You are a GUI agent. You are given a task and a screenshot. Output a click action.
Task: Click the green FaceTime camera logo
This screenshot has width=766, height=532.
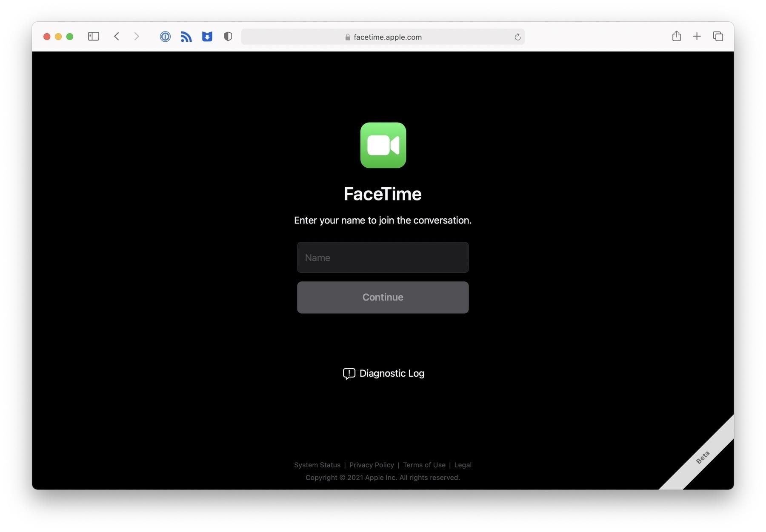[383, 145]
